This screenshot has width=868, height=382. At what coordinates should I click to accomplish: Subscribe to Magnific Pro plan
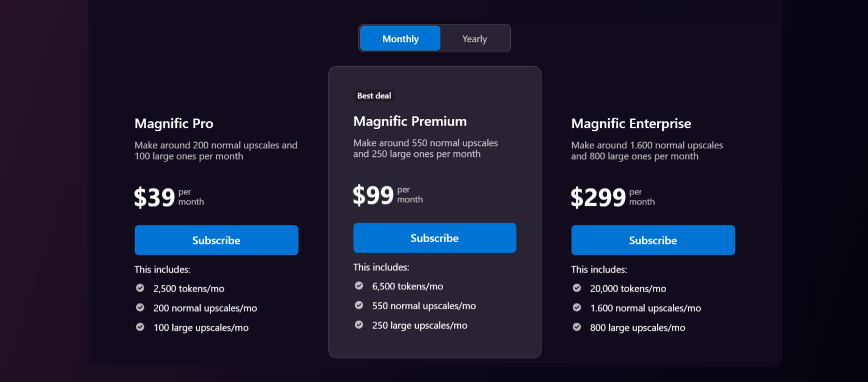click(x=216, y=240)
